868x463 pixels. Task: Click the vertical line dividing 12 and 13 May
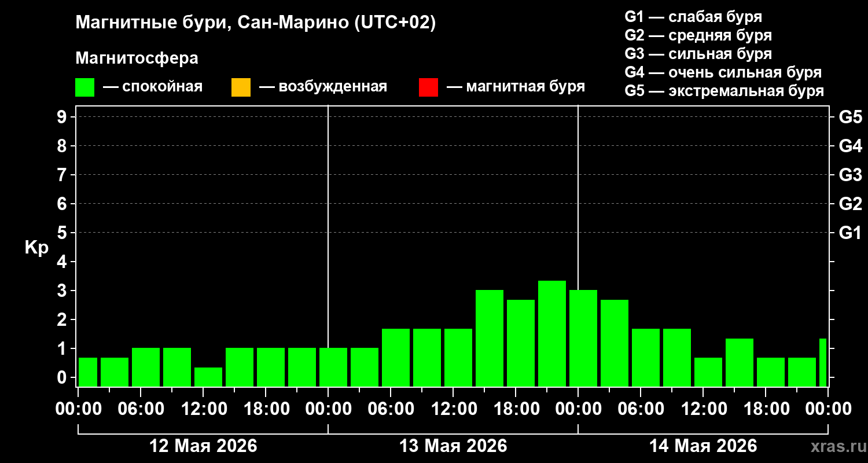[x=328, y=226]
